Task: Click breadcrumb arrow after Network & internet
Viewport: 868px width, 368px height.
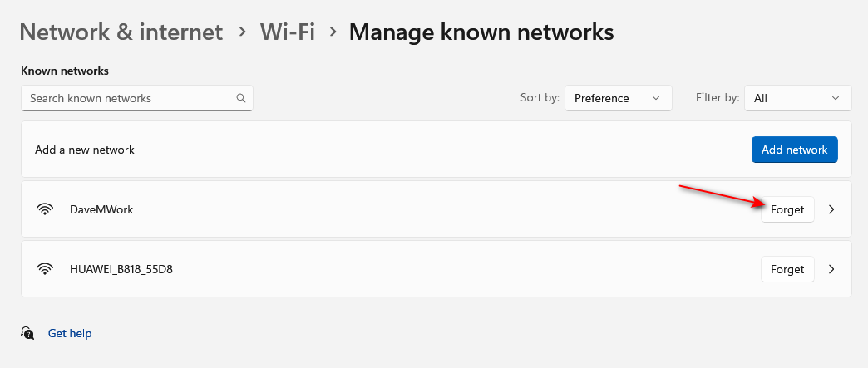Action: click(242, 32)
